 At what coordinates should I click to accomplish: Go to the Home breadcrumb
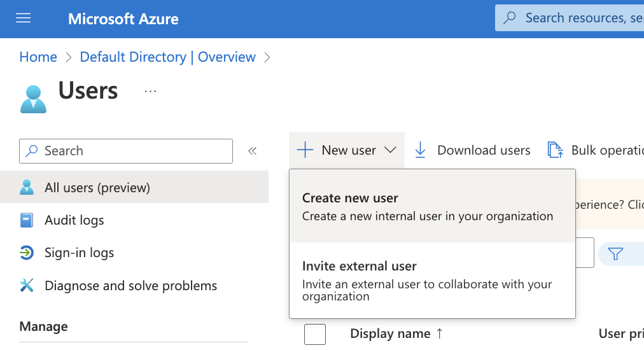[38, 57]
